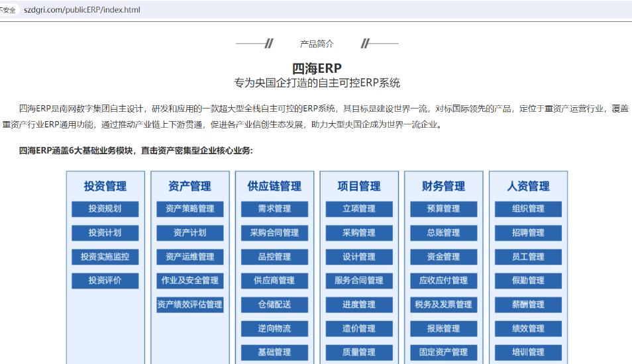The height and width of the screenshot is (364, 632).
Task: Click the 固定资产管理 box
Action: [x=443, y=352]
